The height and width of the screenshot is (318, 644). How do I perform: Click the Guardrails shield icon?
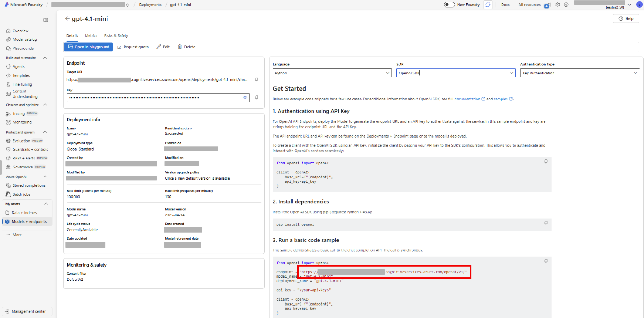8,149
